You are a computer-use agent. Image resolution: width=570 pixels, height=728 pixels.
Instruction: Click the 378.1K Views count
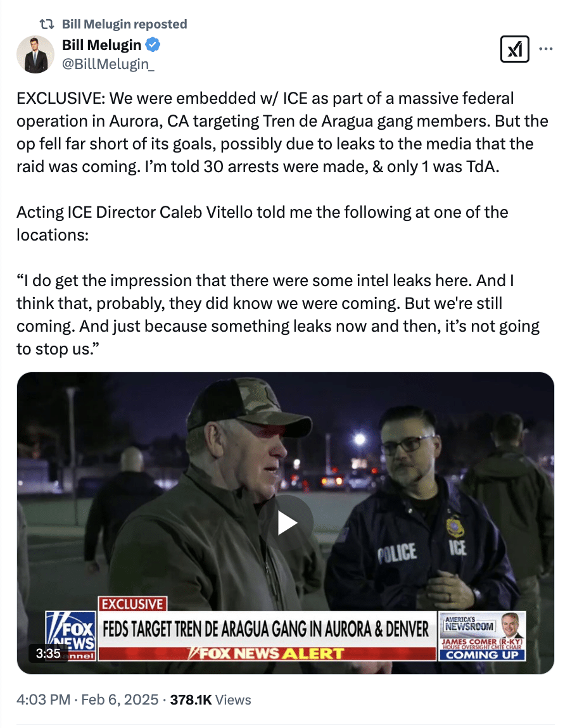(210, 700)
